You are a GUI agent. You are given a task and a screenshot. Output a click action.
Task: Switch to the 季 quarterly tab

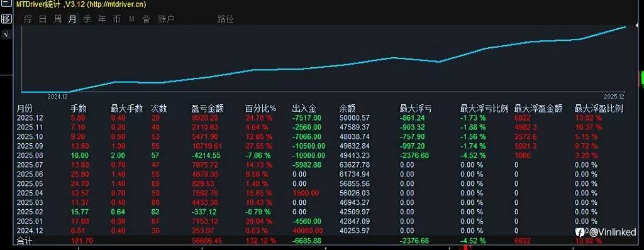87,19
